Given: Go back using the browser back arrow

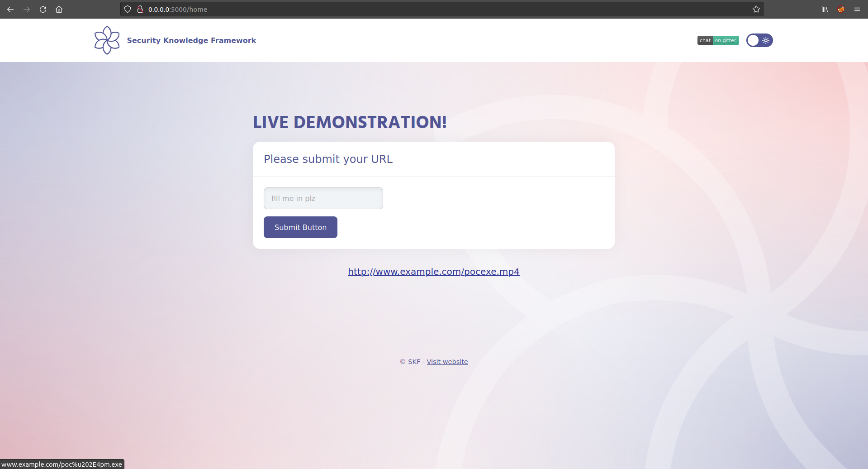Looking at the screenshot, I should pos(10,9).
